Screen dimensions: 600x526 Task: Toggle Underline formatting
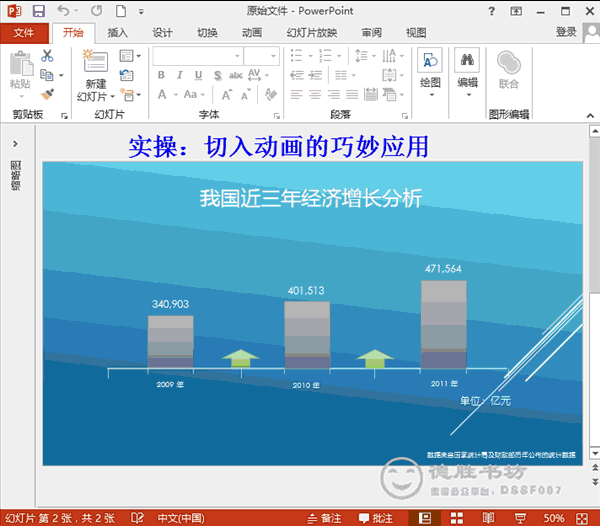tap(198, 75)
